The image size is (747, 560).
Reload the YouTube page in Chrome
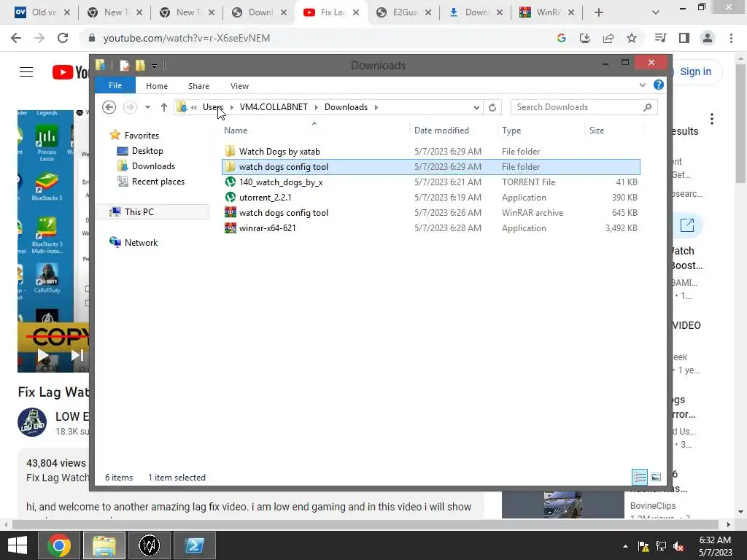click(x=63, y=38)
